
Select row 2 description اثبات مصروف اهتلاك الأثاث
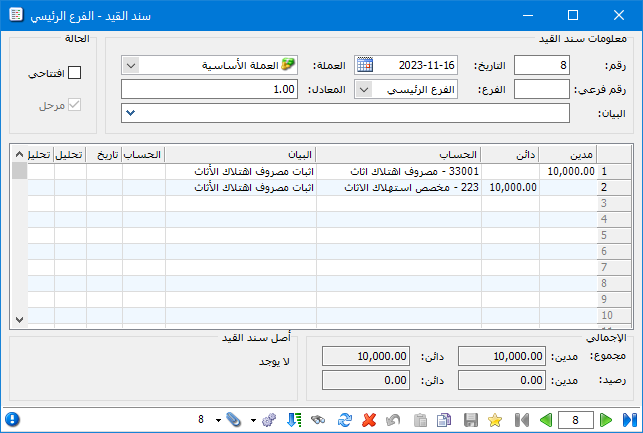click(241, 187)
